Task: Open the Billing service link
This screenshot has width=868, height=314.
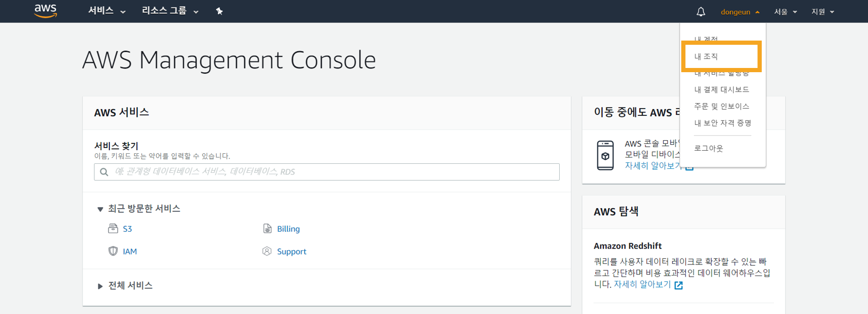Action: pyautogui.click(x=288, y=229)
